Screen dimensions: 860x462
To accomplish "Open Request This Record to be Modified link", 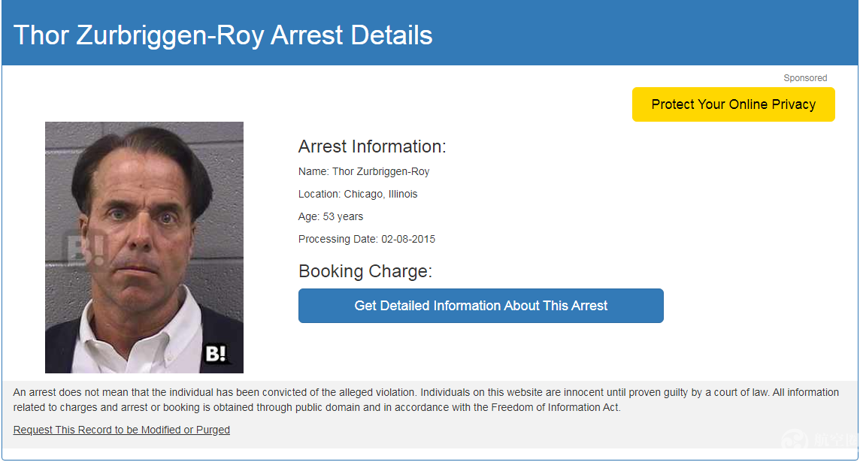I will (x=121, y=430).
